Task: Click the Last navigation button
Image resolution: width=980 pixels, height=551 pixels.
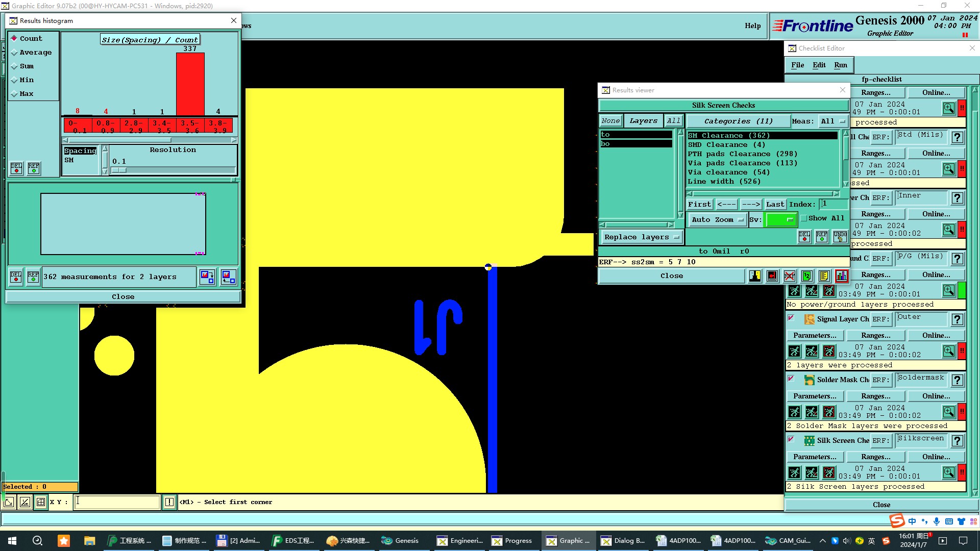Action: 775,205
